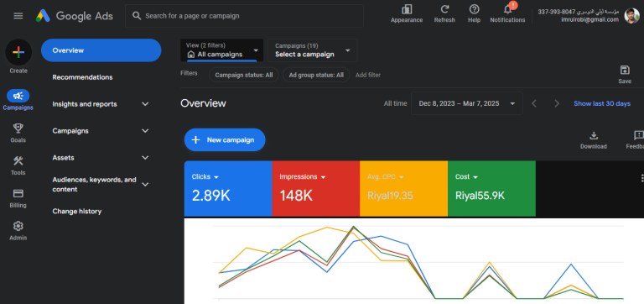Image resolution: width=644 pixels, height=304 pixels.
Task: Click the Overview page heading
Action: point(203,103)
